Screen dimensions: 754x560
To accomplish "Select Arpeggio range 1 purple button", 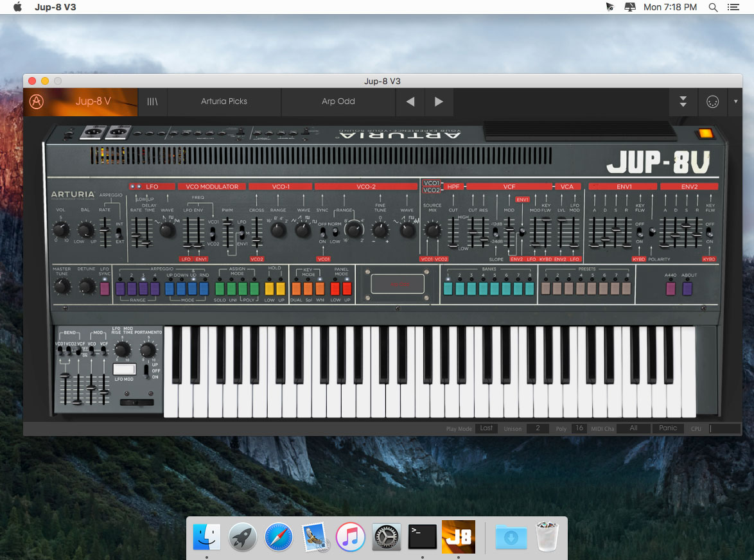I will point(120,288).
